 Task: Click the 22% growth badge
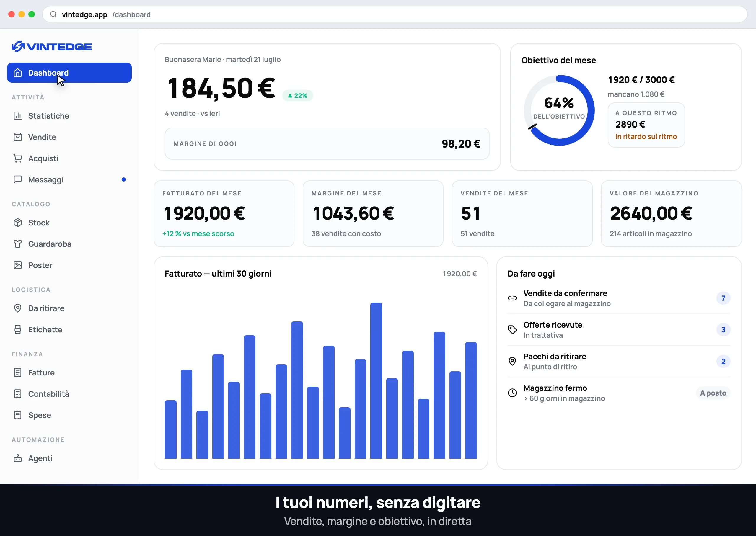297,95
